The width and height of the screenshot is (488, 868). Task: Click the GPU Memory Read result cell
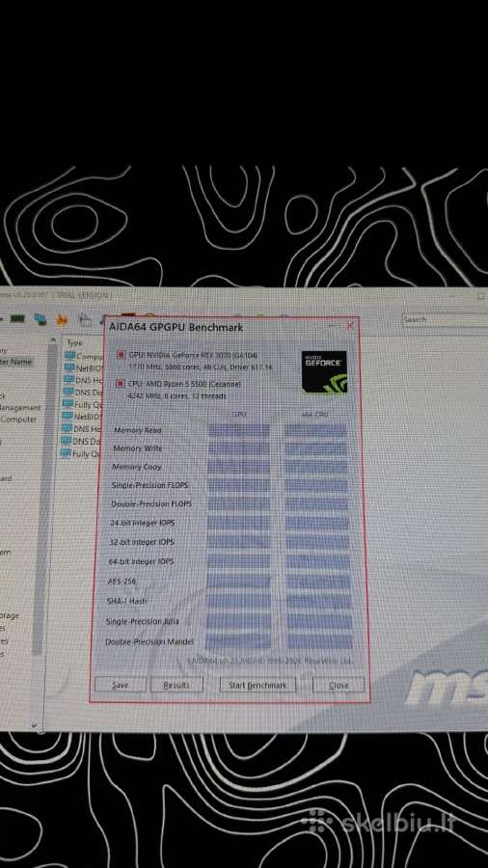point(238,431)
